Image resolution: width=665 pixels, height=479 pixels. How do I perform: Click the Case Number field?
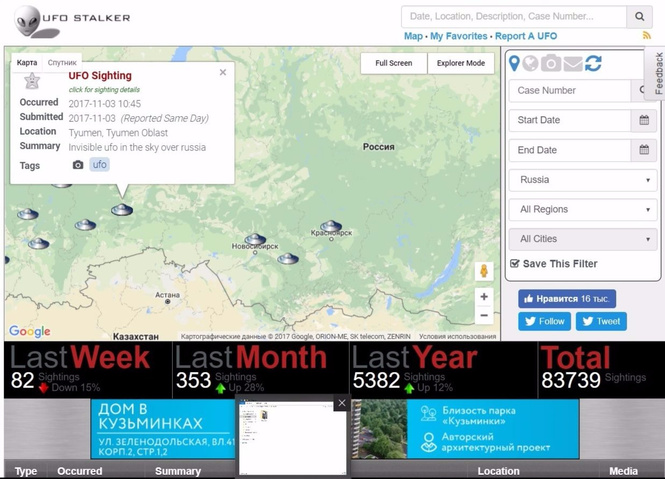click(570, 90)
